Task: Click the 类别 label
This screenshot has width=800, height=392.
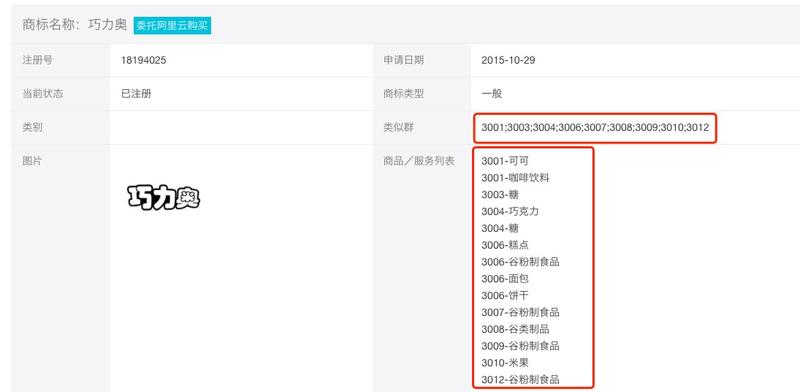Action: pos(32,128)
